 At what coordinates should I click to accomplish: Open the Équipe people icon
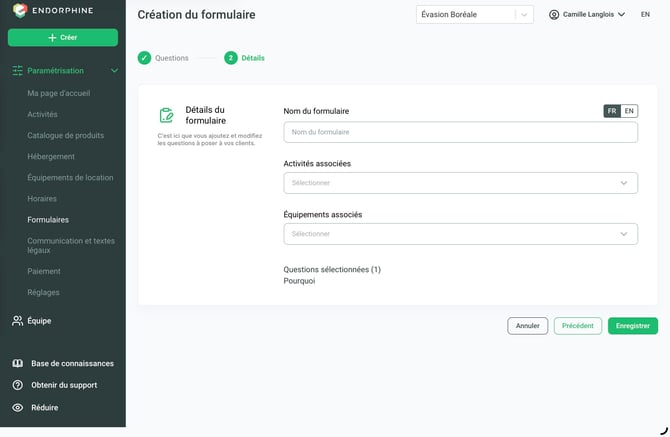[18, 321]
